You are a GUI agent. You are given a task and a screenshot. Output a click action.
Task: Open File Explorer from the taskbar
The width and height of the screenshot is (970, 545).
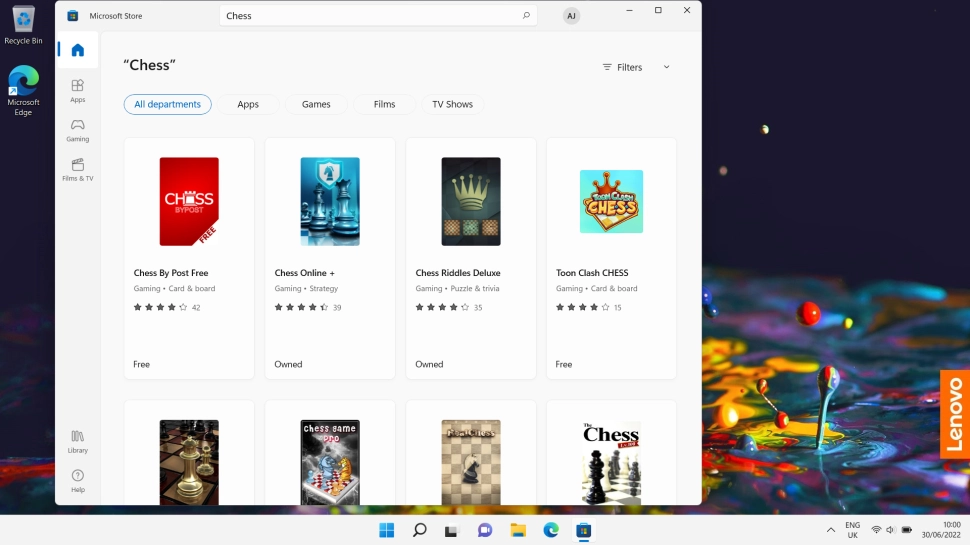pos(518,530)
